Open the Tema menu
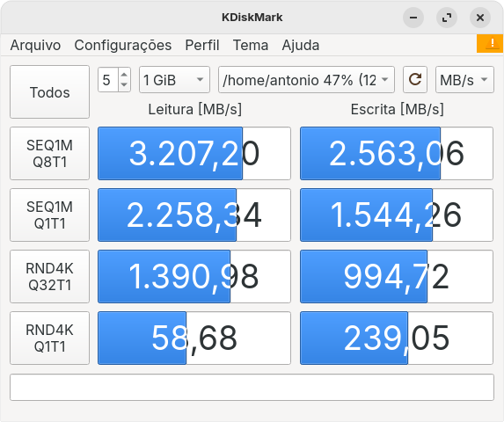The image size is (504, 422). tap(251, 46)
